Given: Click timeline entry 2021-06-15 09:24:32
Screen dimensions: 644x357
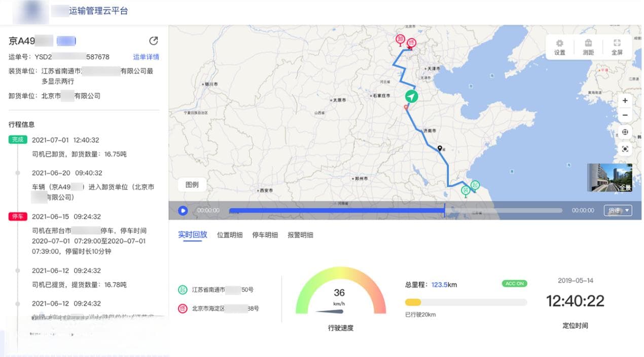Looking at the screenshot, I should (x=66, y=217).
